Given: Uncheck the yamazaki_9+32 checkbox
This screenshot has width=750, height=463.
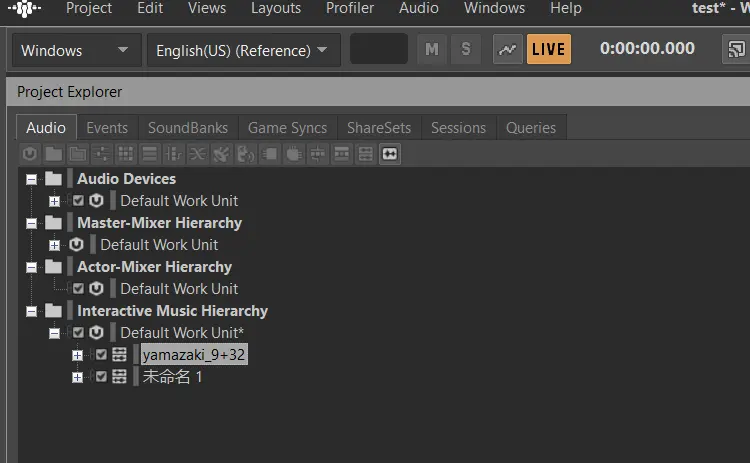Looking at the screenshot, I should [x=101, y=355].
